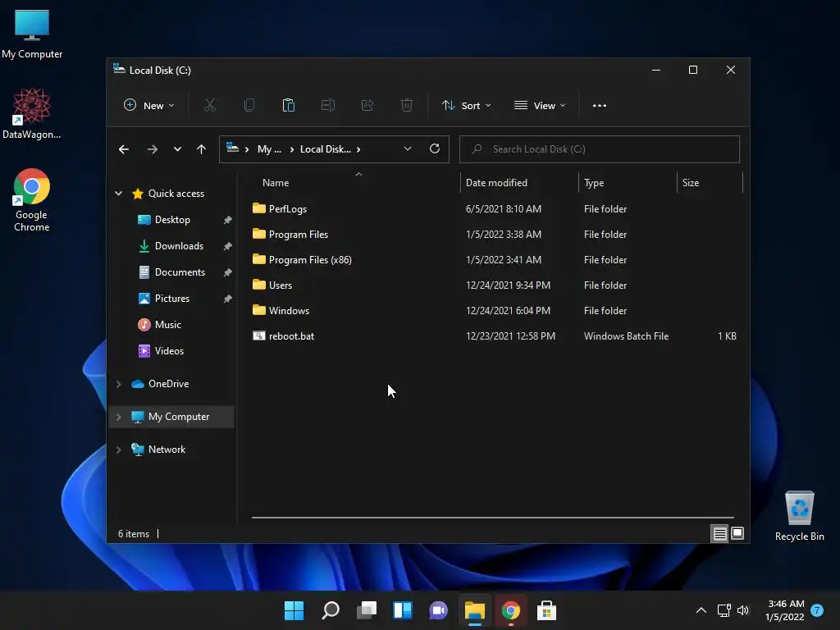Select Google Chrome desktop shortcut
This screenshot has width=840, height=630.
[x=32, y=200]
